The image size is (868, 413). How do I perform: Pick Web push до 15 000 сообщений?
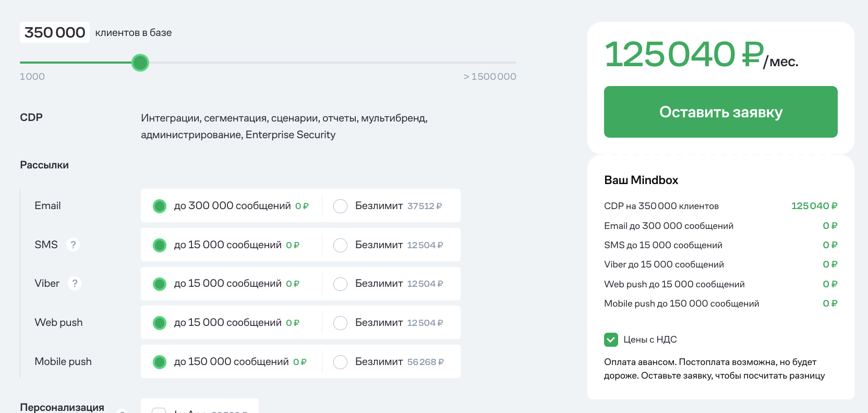[160, 323]
